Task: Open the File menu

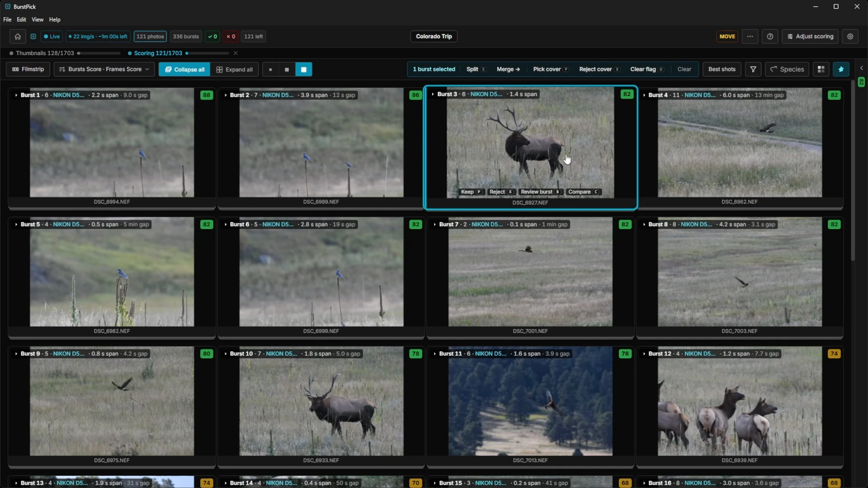Action: tap(7, 20)
